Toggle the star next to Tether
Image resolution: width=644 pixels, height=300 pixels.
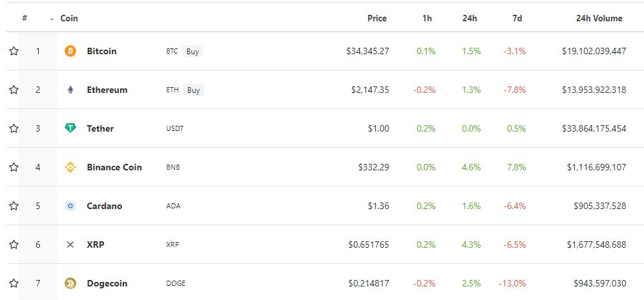[14, 128]
